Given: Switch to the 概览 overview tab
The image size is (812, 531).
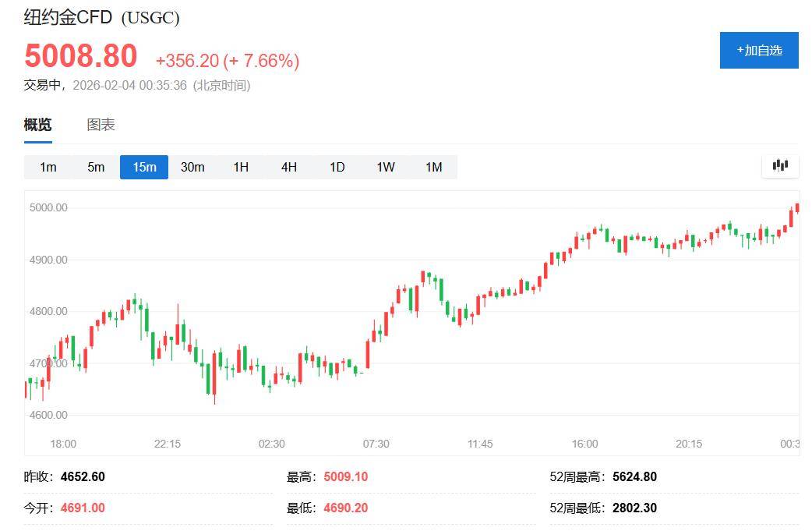Looking at the screenshot, I should [x=37, y=125].
